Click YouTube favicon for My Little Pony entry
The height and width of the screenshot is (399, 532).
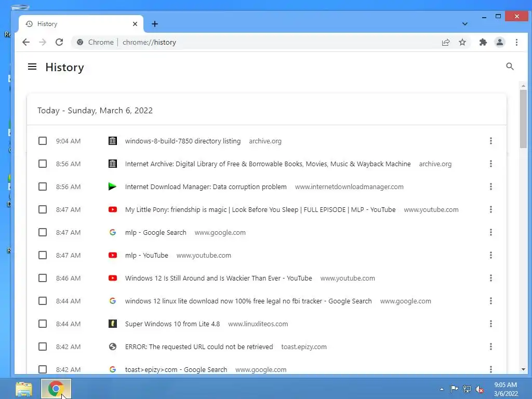pos(113,209)
